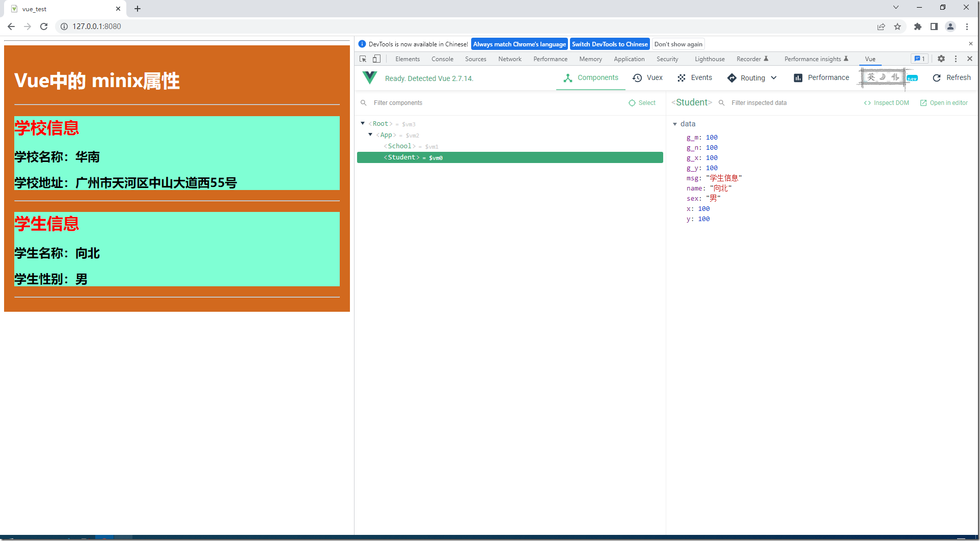Toggle the browser side panel icon

click(934, 26)
